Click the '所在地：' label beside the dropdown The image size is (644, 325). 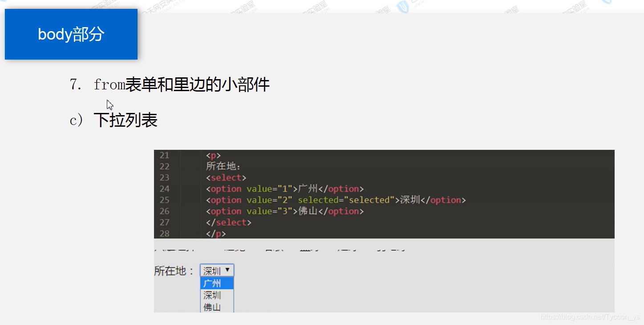pos(174,271)
